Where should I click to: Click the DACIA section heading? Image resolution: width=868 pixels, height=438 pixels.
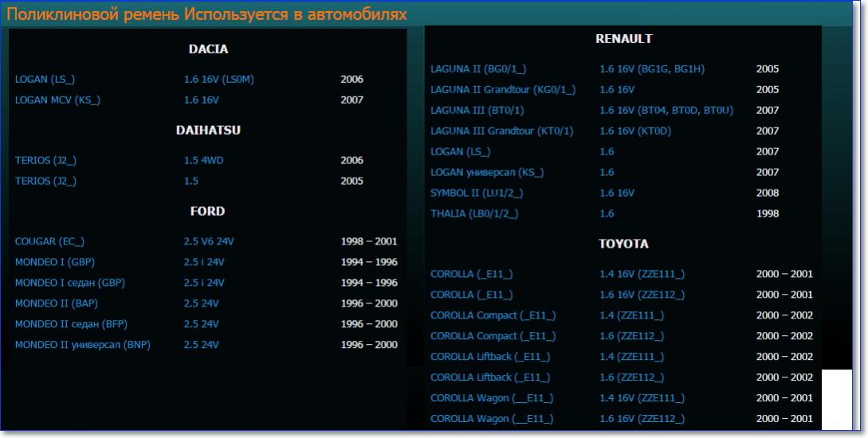click(x=208, y=49)
